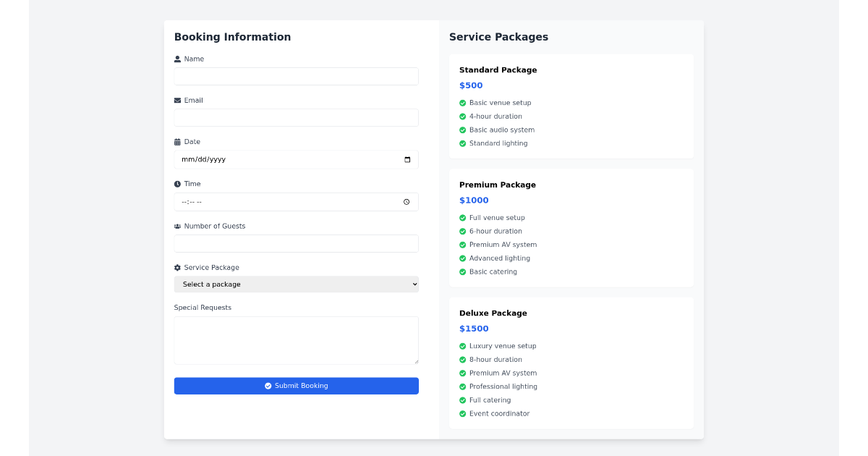
Task: Click the green check beside Event coordinator
Action: click(x=462, y=413)
